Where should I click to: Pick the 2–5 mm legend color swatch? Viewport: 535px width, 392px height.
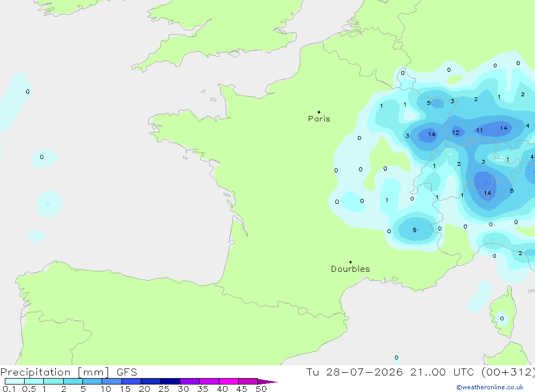point(73,381)
